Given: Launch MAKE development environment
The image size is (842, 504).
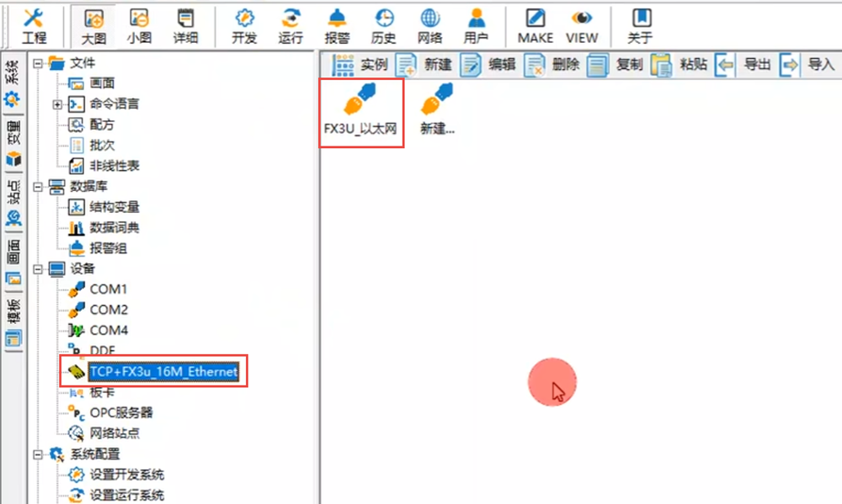Looking at the screenshot, I should coord(536,26).
